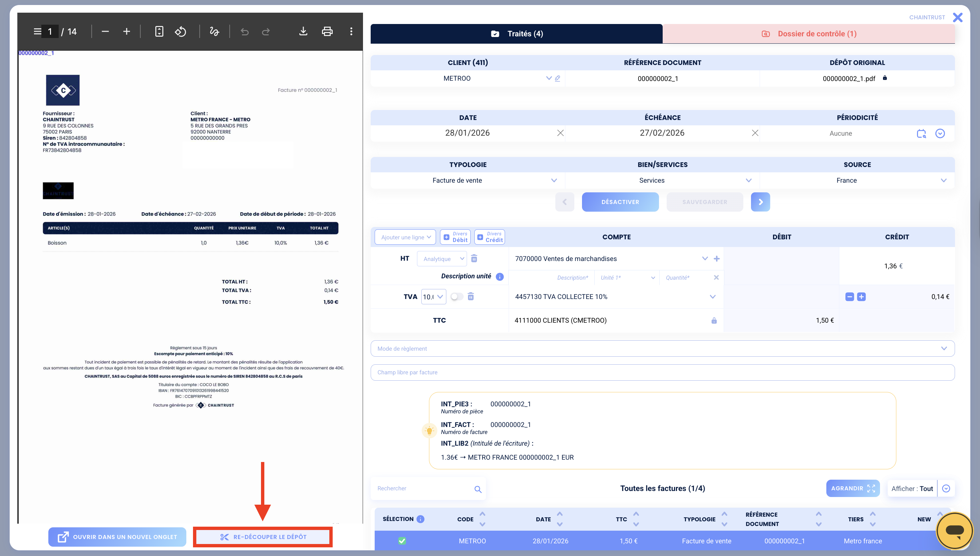
Task: Fit PDF page to width
Action: tap(159, 31)
